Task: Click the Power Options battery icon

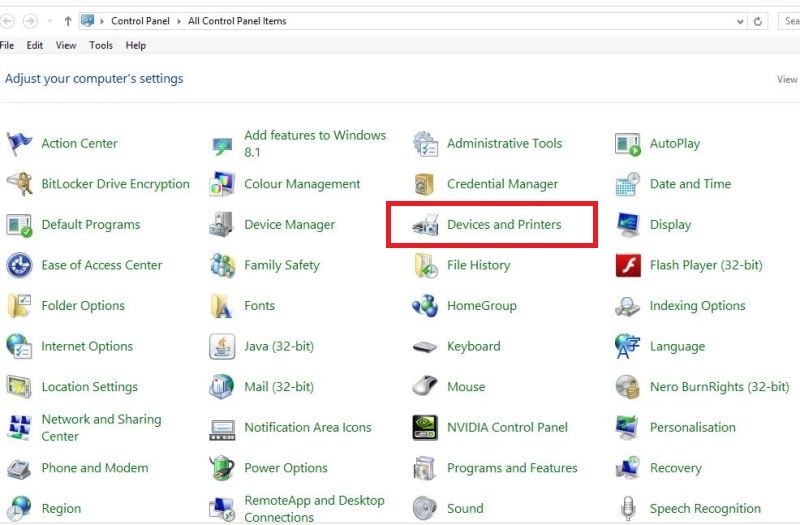Action: [x=222, y=468]
